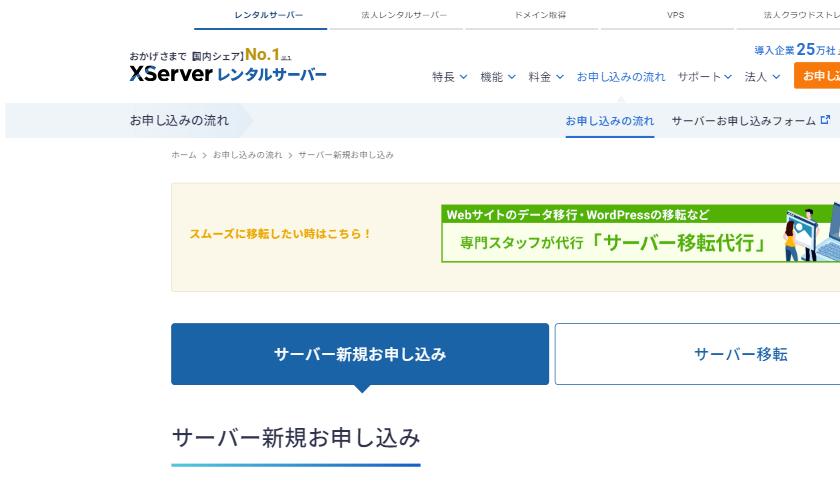The height and width of the screenshot is (489, 840).
Task: Click サーバー新規お申し込み breadcrumb text
Action: [x=346, y=155]
